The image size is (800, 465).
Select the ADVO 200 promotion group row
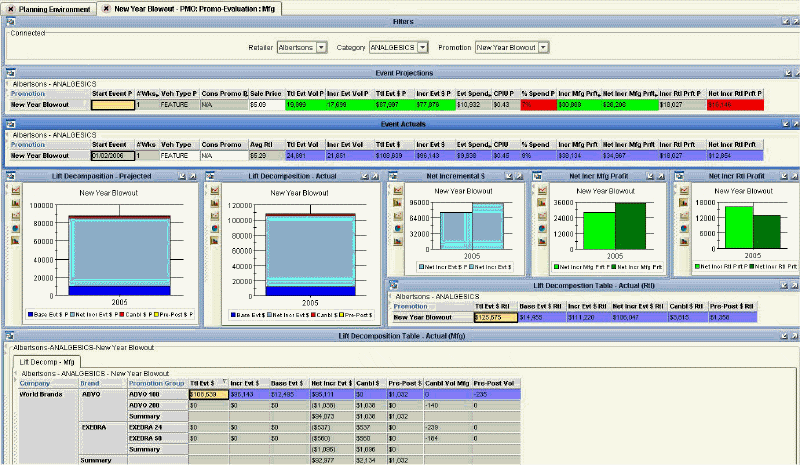(158, 405)
